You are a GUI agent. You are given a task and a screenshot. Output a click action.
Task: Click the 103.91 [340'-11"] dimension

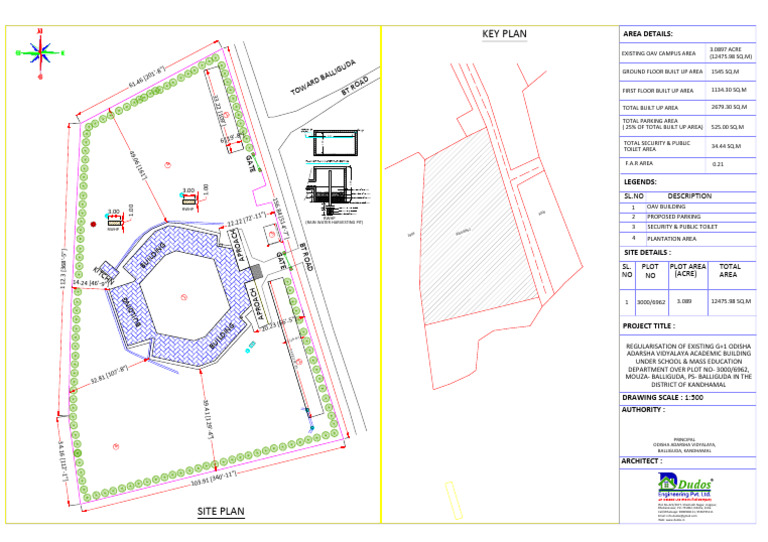[214, 477]
